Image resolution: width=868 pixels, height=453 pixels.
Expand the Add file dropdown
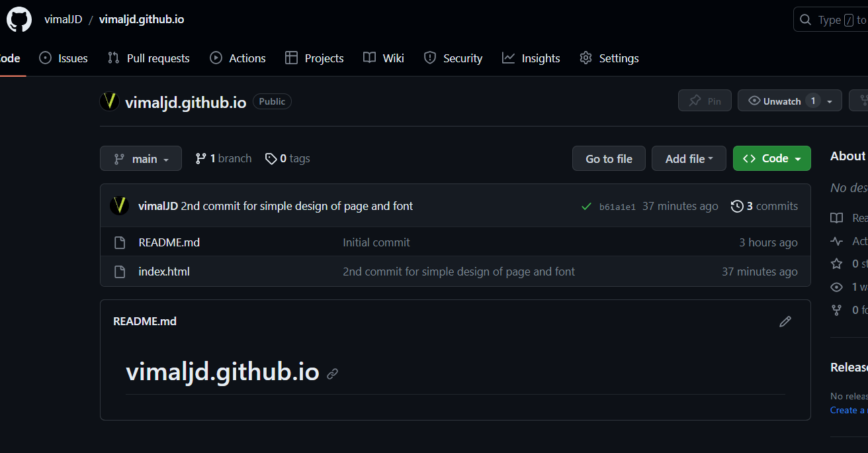[x=689, y=158]
